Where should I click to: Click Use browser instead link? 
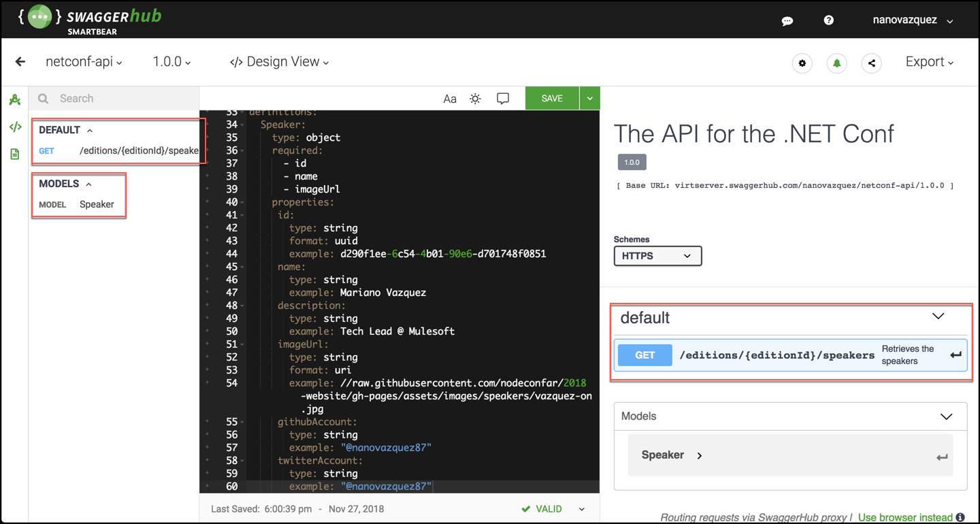(x=905, y=518)
